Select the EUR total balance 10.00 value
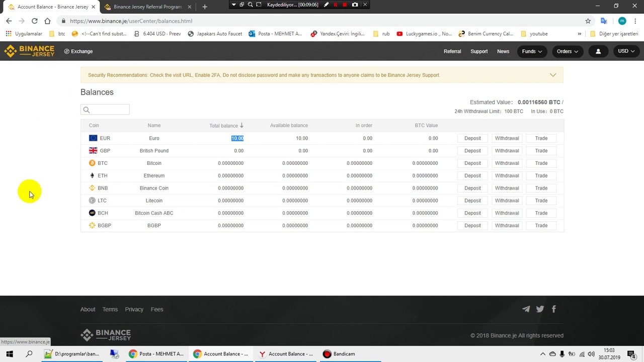Viewport: 644px width, 362px height. 237,138
